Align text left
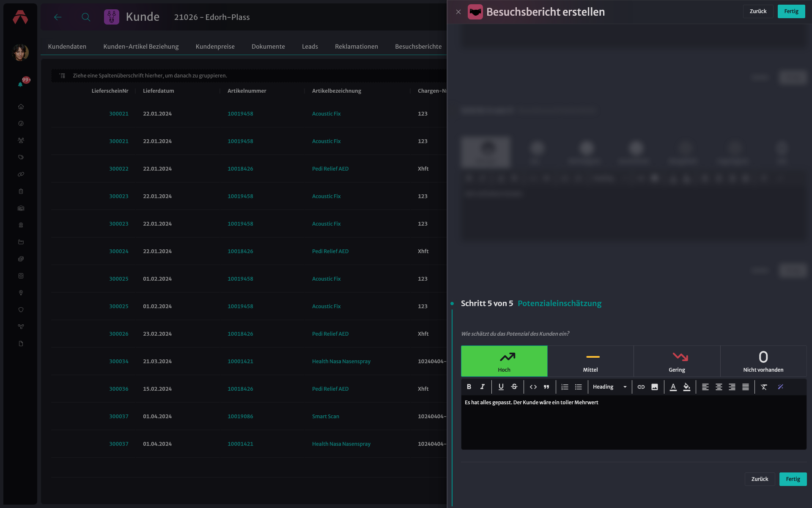 tap(705, 387)
